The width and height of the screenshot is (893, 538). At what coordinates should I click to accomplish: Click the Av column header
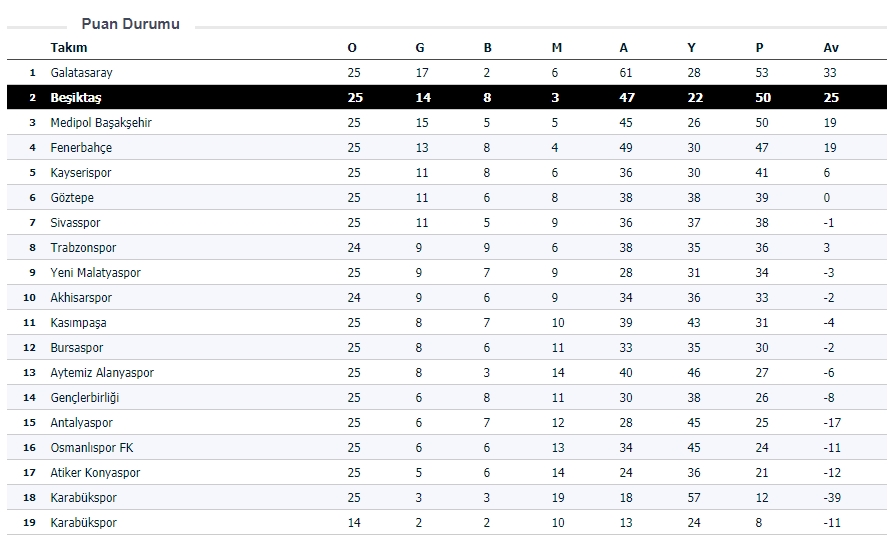830,47
